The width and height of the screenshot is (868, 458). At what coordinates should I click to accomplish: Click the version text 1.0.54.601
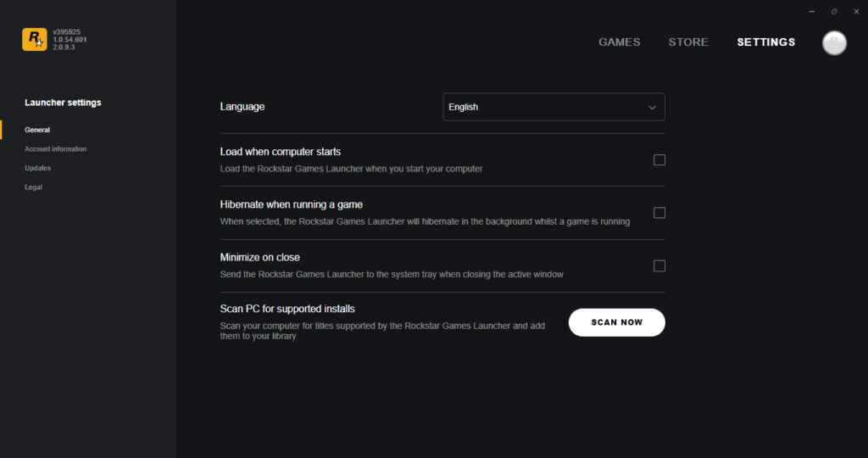pyautogui.click(x=70, y=40)
